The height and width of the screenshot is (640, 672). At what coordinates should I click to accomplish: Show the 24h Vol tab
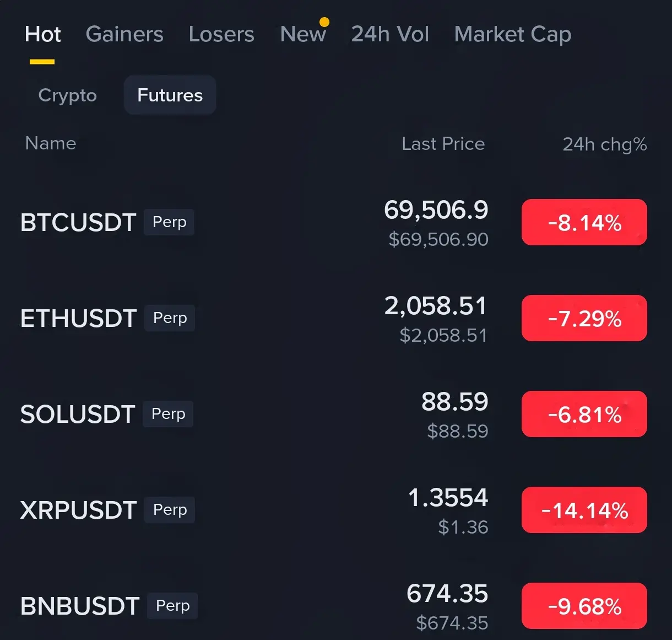(x=390, y=35)
